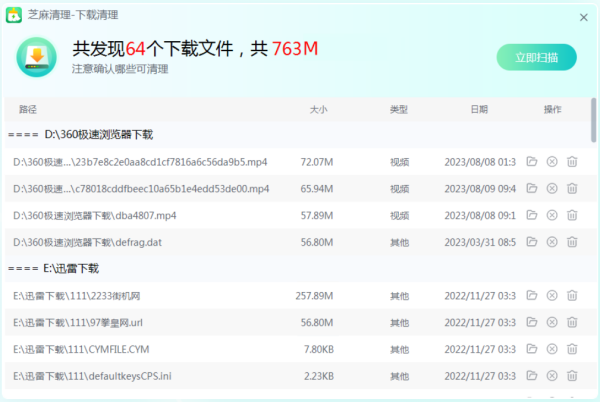Click the 257.89M size value
Viewport: 600px width, 402px height.
tap(314, 296)
